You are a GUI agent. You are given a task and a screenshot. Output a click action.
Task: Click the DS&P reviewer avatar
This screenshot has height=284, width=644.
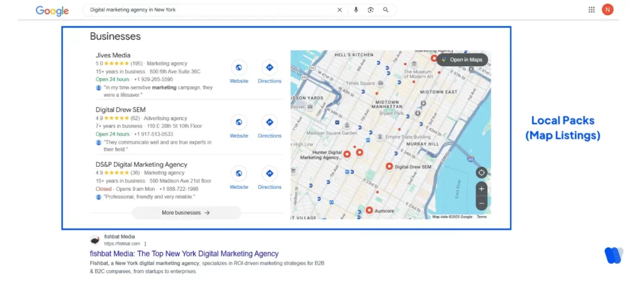pos(99,197)
